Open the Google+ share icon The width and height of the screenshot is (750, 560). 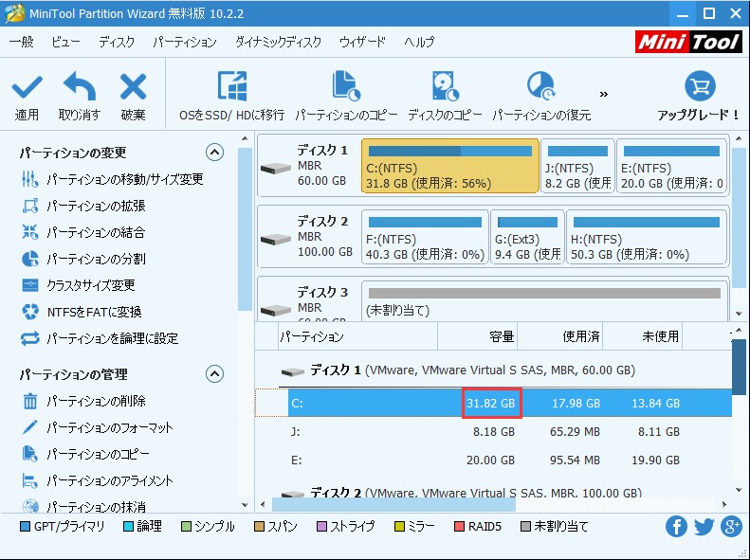click(731, 527)
